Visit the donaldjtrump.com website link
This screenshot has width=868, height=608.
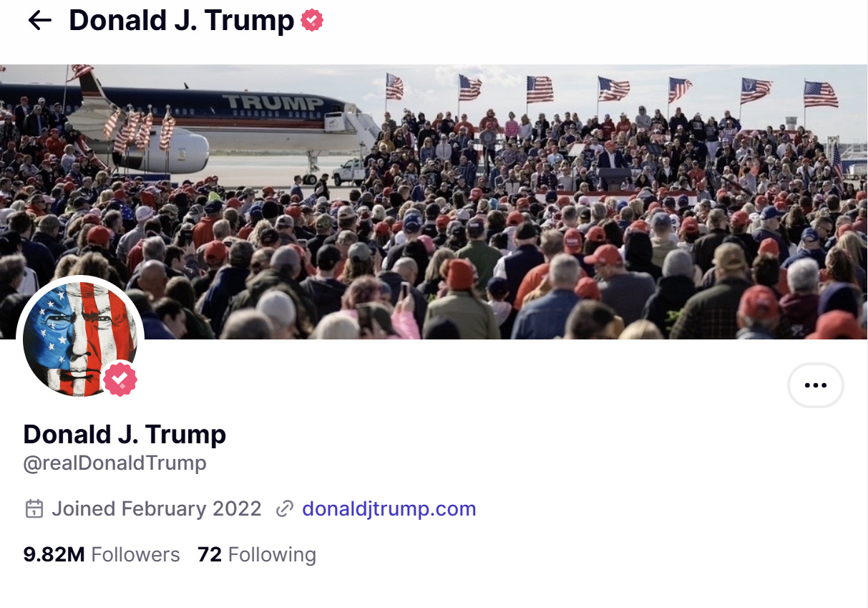[x=389, y=509]
